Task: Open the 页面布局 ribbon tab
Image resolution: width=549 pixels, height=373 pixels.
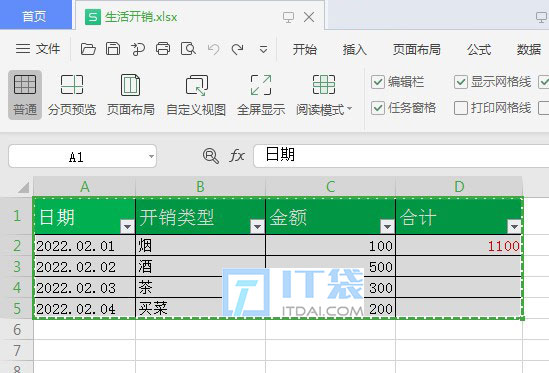Action: click(x=417, y=49)
